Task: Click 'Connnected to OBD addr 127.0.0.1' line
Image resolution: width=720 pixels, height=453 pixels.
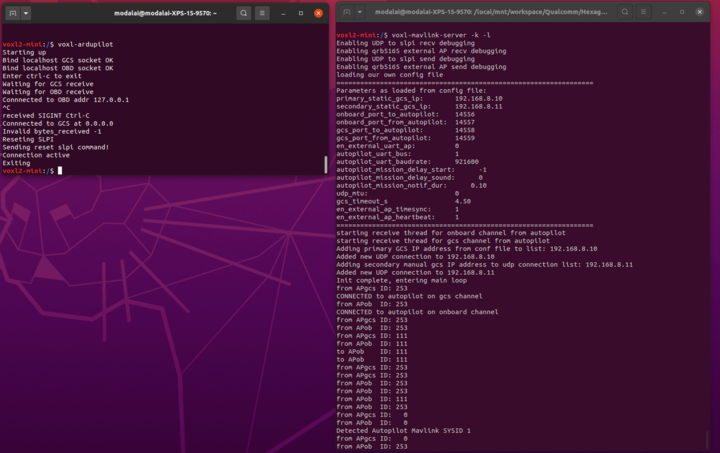Action: click(66, 100)
